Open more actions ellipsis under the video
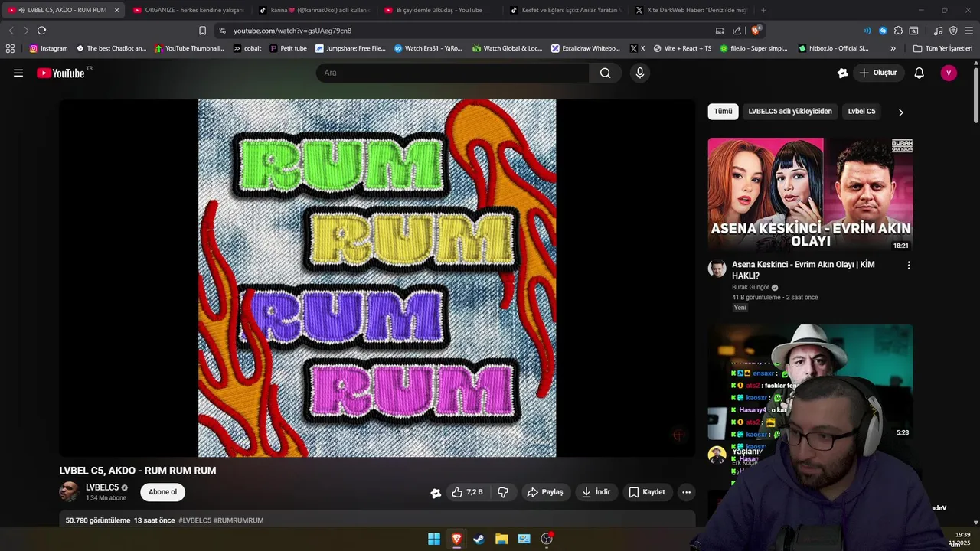The image size is (980, 551). (686, 492)
